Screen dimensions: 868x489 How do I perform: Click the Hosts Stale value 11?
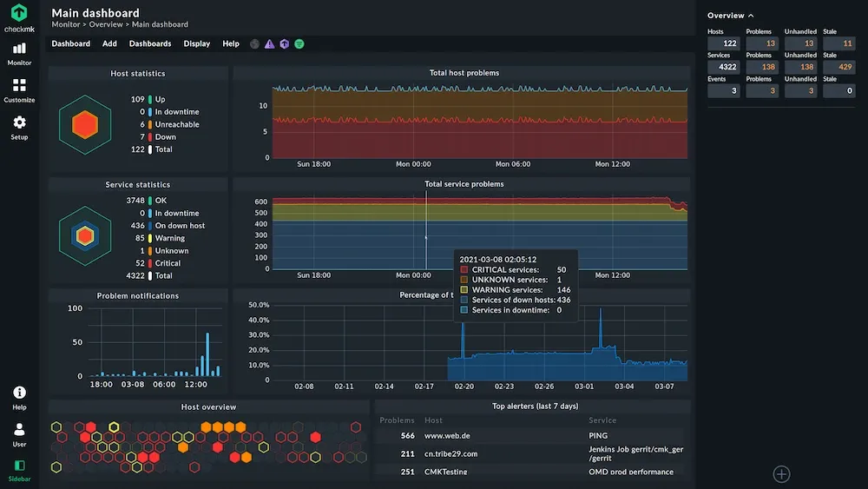click(x=839, y=43)
